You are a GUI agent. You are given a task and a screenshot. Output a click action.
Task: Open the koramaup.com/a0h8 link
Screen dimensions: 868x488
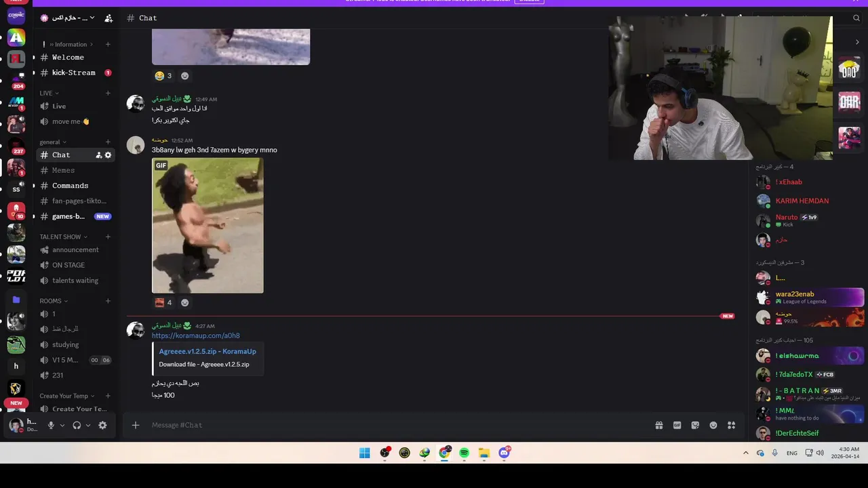(x=195, y=336)
